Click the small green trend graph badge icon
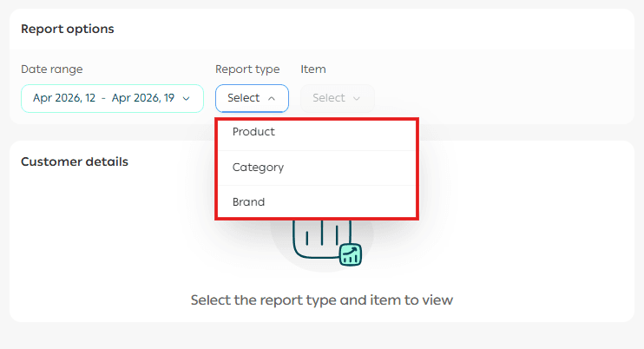The height and width of the screenshot is (349, 644). (351, 254)
